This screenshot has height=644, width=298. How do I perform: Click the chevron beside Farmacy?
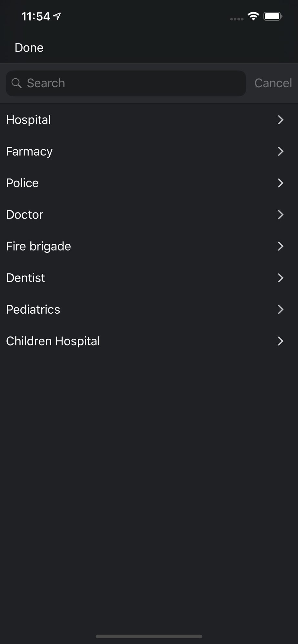(281, 151)
